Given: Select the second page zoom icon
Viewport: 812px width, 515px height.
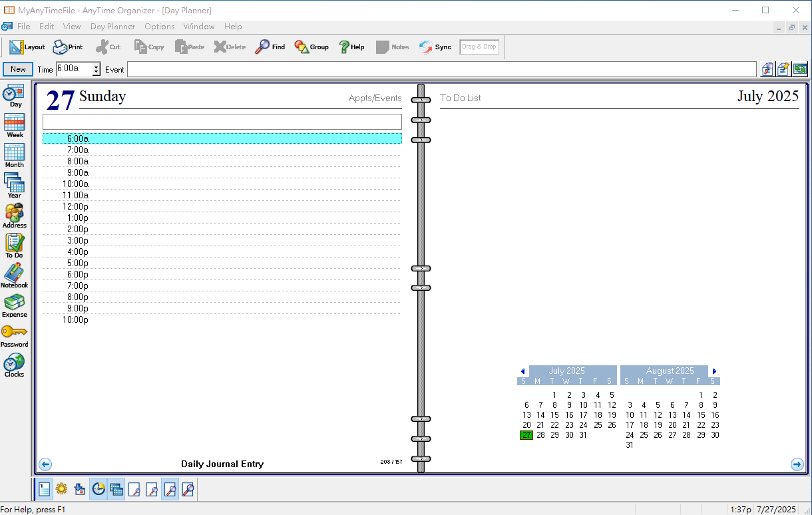Looking at the screenshot, I should [x=152, y=490].
